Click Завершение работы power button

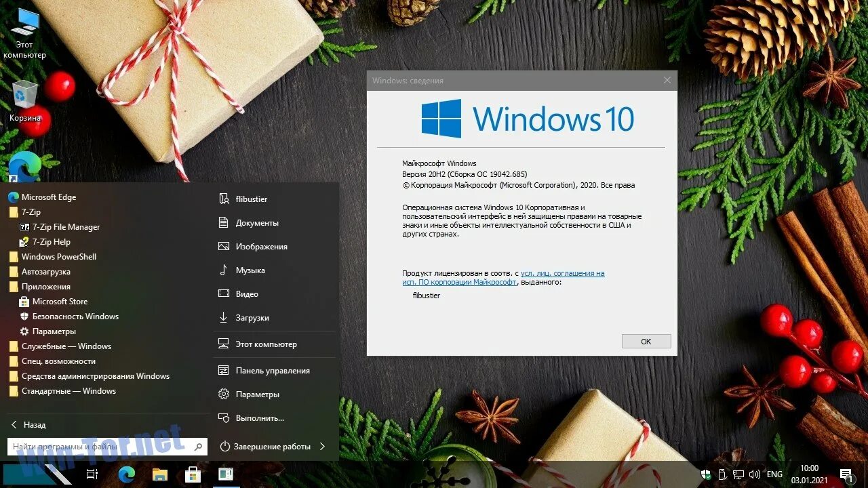265,447
